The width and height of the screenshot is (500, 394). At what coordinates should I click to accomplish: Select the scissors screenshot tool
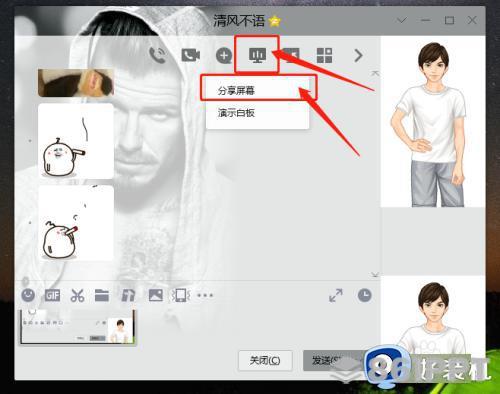point(77,295)
